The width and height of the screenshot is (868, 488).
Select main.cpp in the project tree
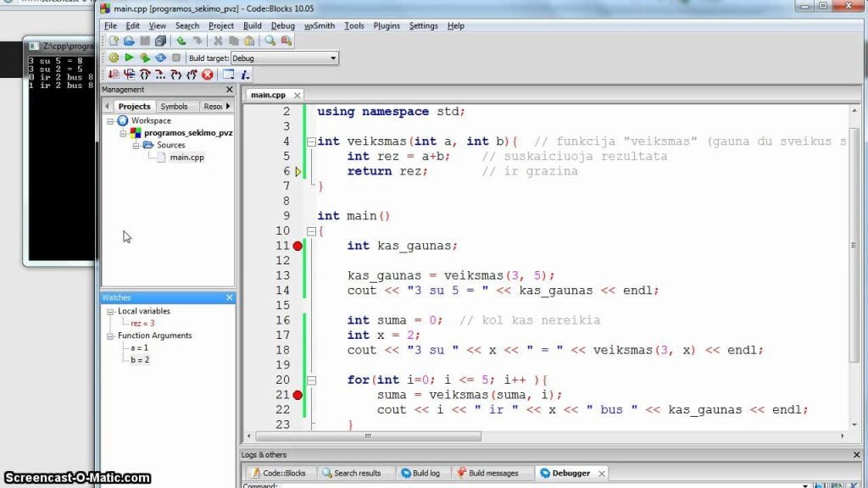[x=186, y=157]
